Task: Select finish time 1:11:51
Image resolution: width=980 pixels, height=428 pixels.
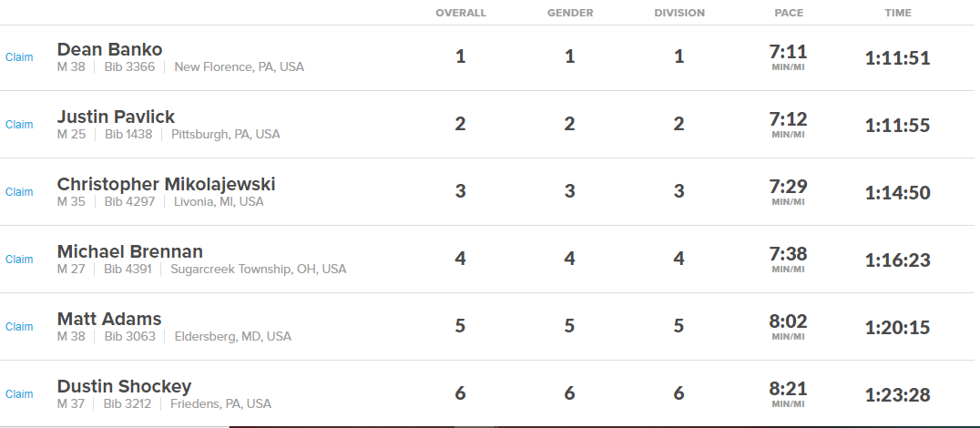Action: tap(897, 58)
